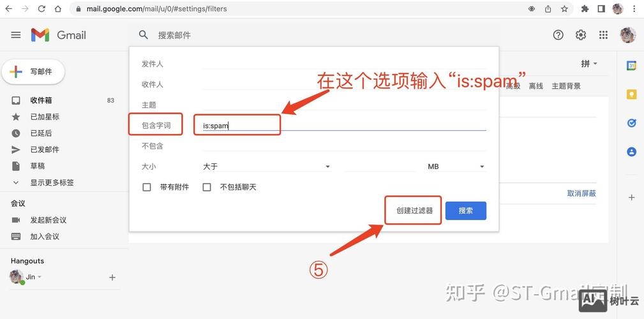
Task: Open the Gmail main menu hamburger
Action: (x=15, y=35)
